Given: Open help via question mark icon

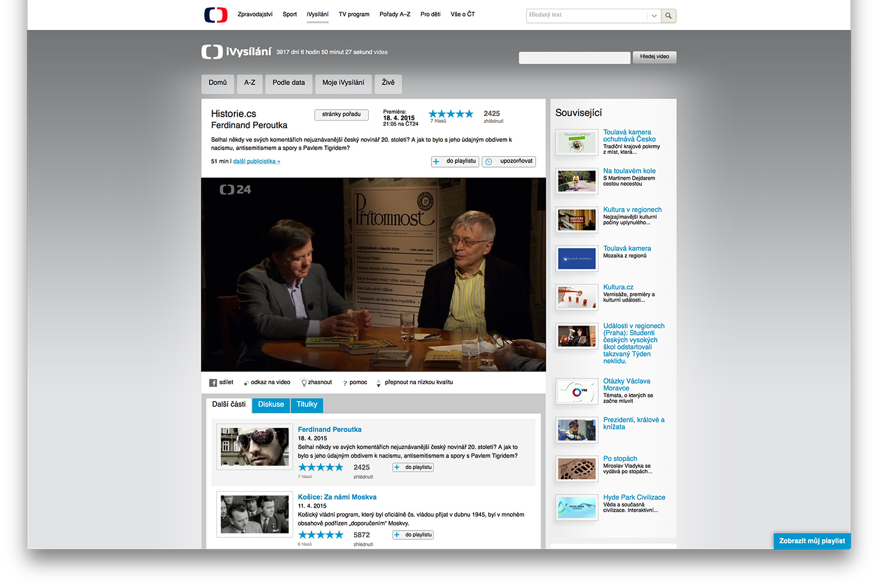Looking at the screenshot, I should 345,383.
